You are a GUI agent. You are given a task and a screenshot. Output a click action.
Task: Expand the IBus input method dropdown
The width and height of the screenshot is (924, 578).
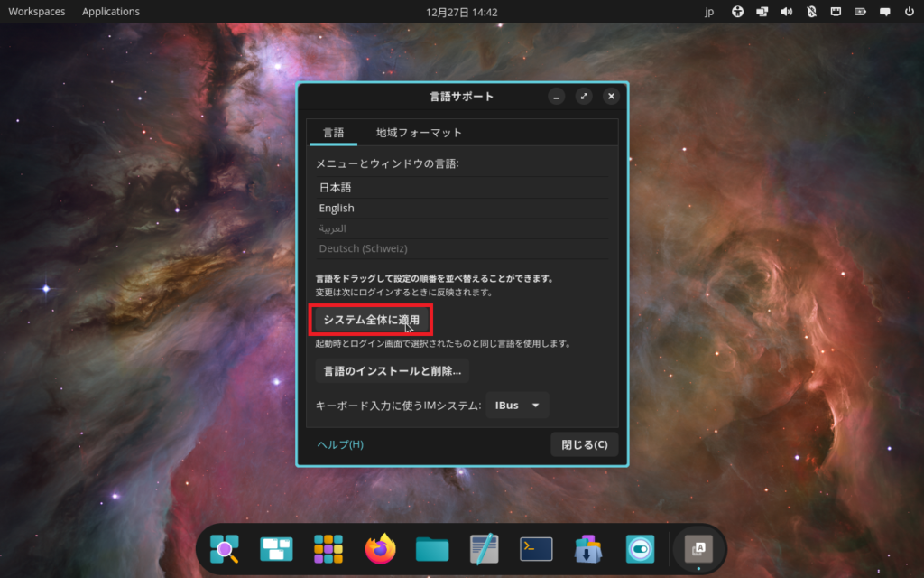click(517, 406)
